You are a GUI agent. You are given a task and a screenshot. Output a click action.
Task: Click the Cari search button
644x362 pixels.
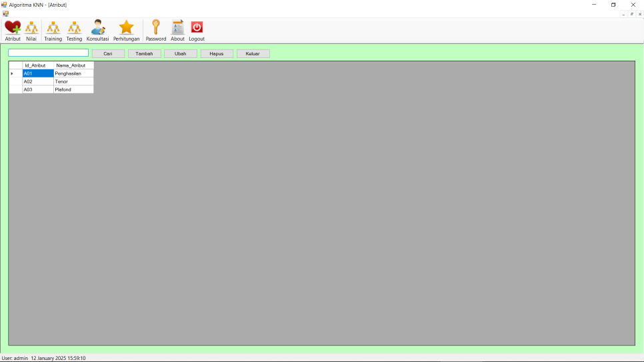[x=108, y=53]
